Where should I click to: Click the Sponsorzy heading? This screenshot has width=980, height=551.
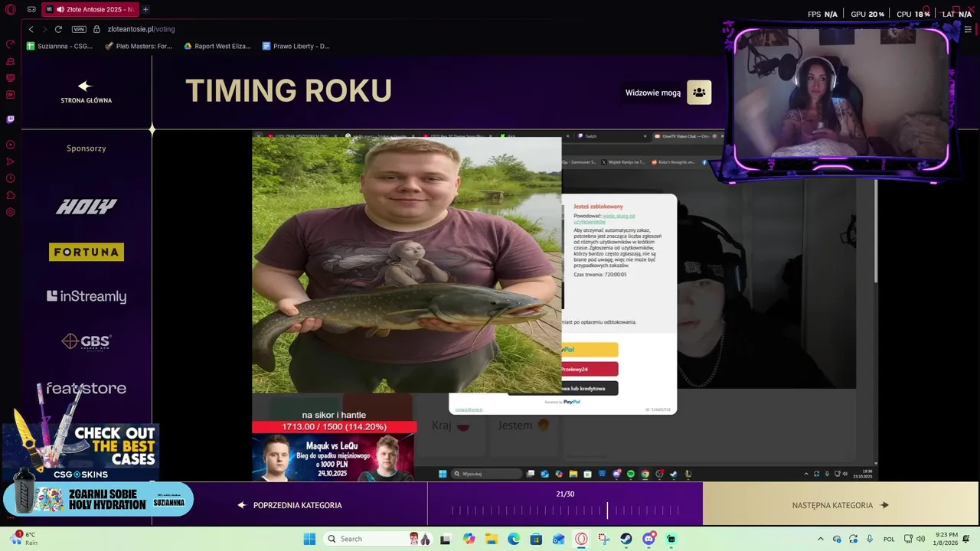click(x=87, y=148)
